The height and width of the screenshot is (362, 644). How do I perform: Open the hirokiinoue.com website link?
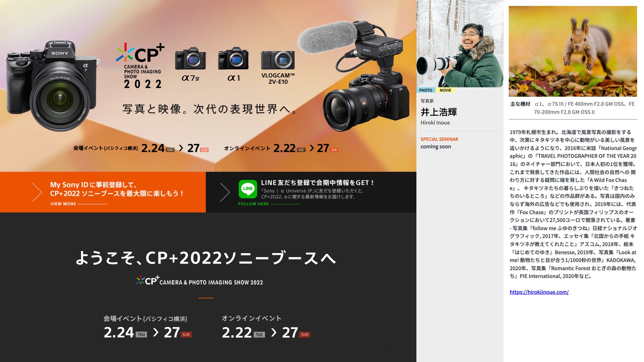tap(539, 292)
